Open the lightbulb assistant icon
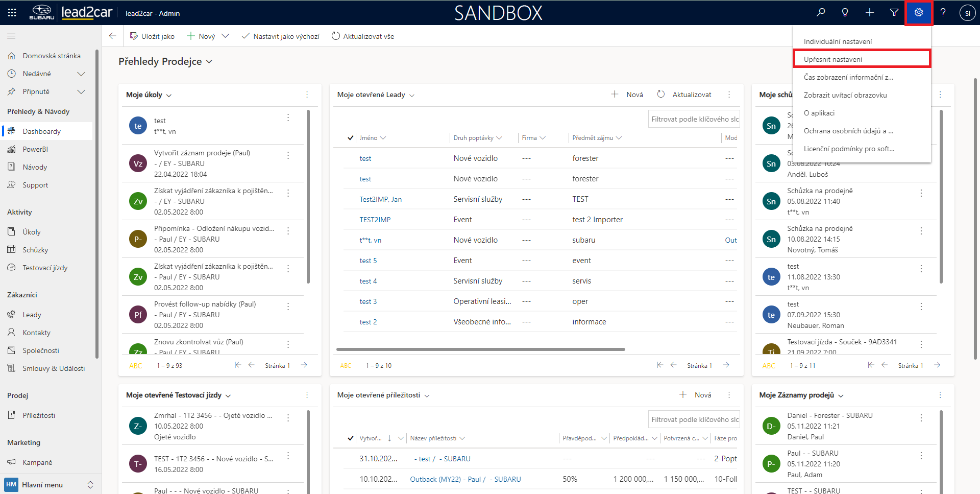The image size is (980, 494). tap(845, 13)
